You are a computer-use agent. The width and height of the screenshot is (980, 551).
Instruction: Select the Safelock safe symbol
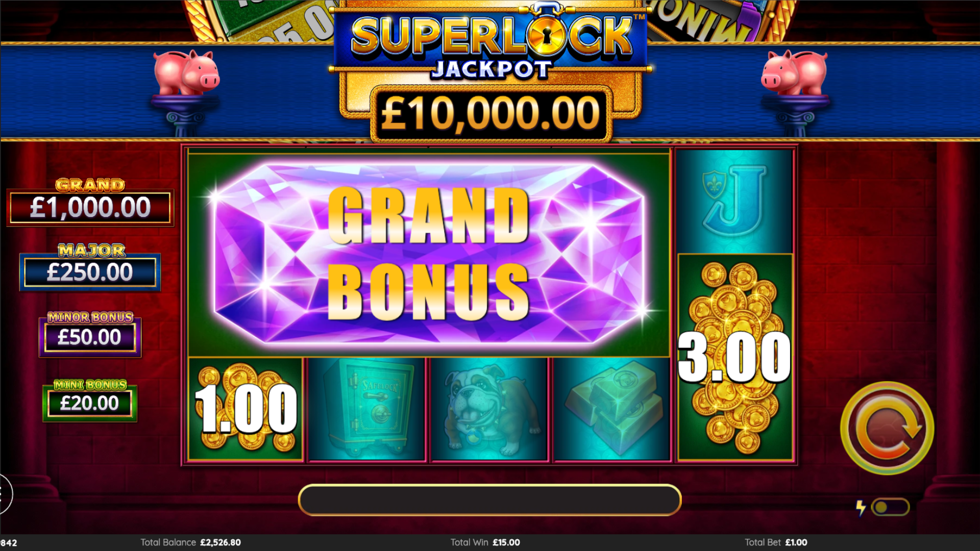367,409
